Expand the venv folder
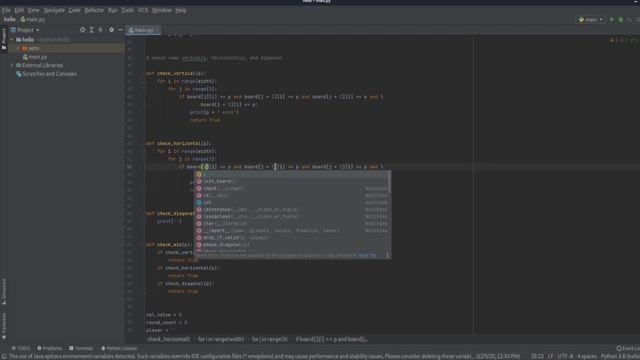This screenshot has height=360, width=640. tap(18, 48)
